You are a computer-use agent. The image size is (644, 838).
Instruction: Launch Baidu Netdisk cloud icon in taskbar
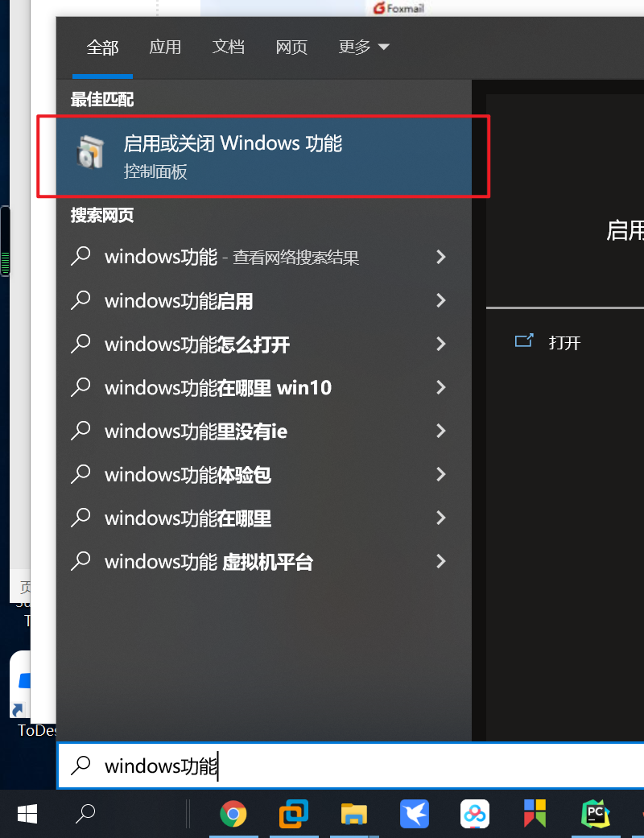tap(475, 814)
